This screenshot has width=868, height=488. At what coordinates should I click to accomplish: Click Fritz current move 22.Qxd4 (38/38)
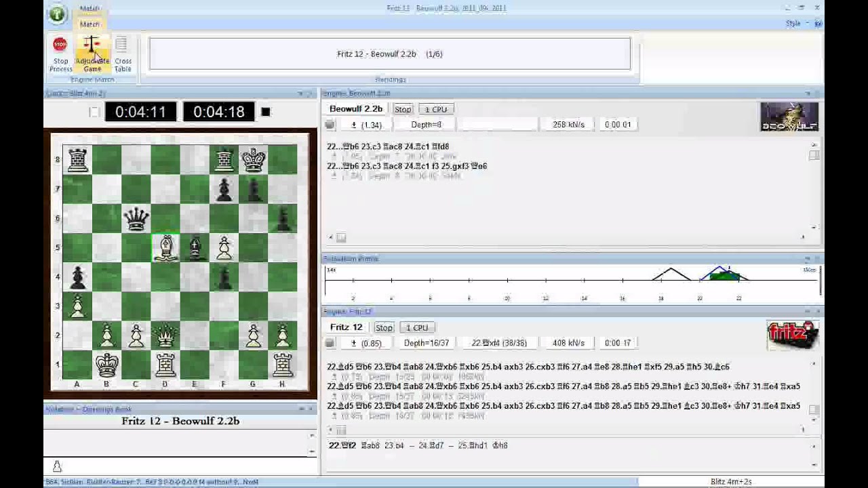click(x=499, y=343)
